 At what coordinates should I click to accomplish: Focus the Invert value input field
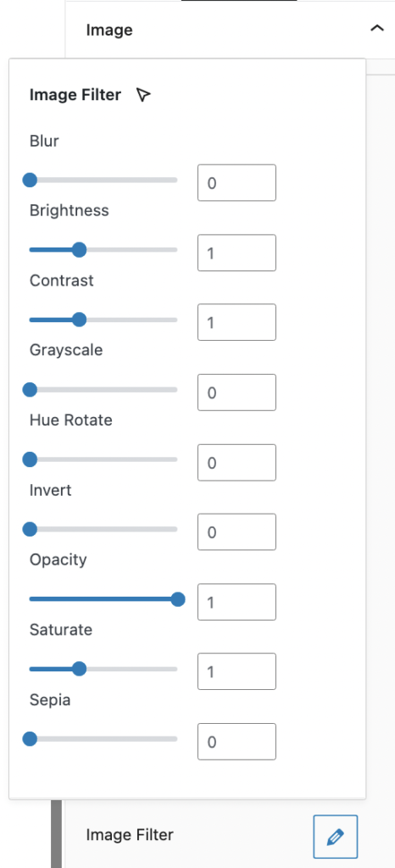coord(236,532)
